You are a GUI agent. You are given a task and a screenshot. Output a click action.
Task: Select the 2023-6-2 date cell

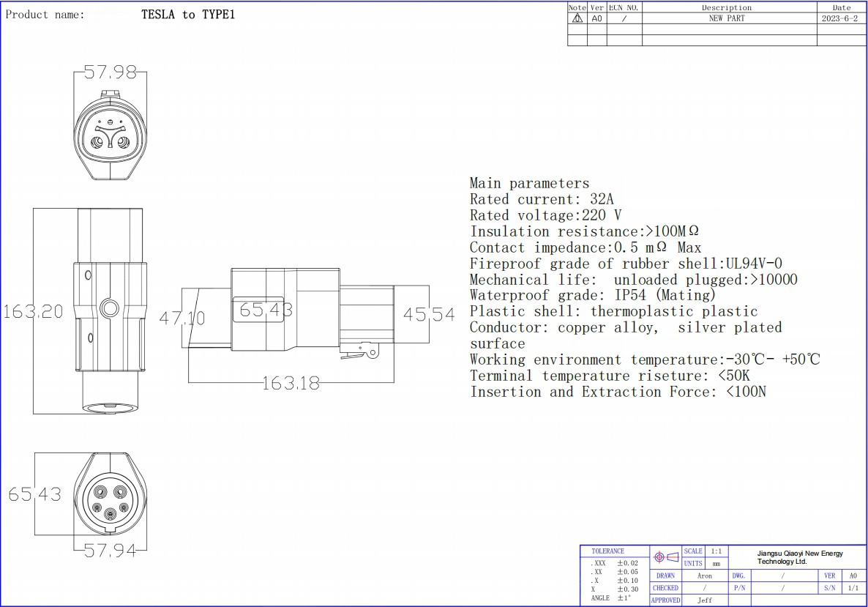839,18
